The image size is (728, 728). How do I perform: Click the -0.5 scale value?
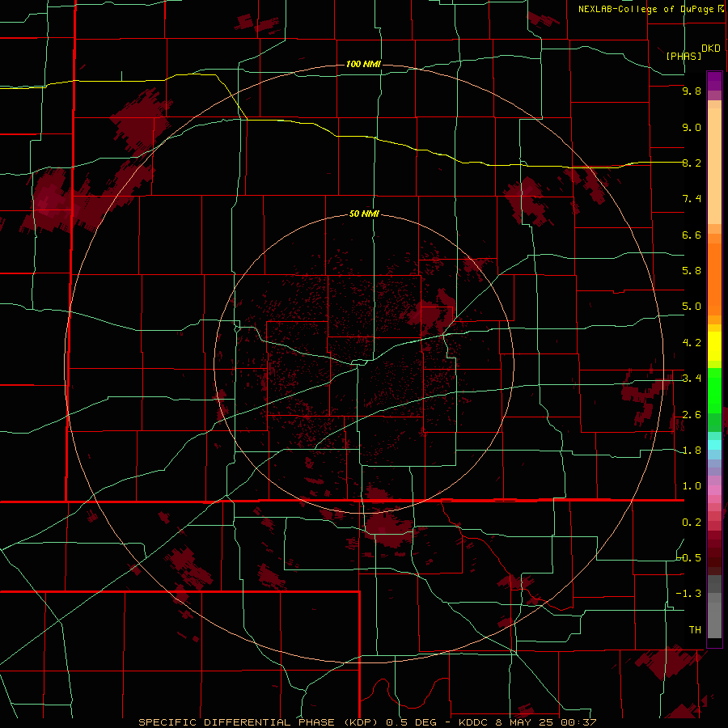pos(689,558)
